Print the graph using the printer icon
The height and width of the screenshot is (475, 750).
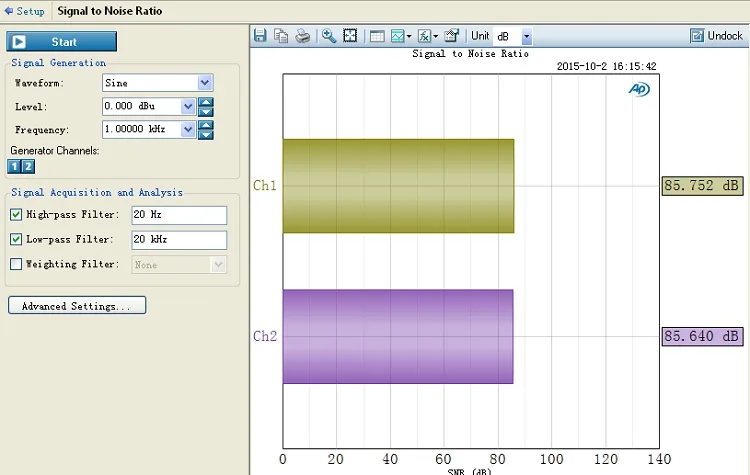(x=302, y=36)
